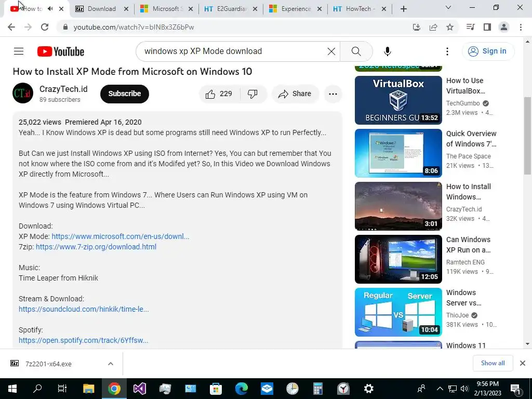Open taskbar search magnifier
This screenshot has height=399, width=532.
tap(37, 389)
